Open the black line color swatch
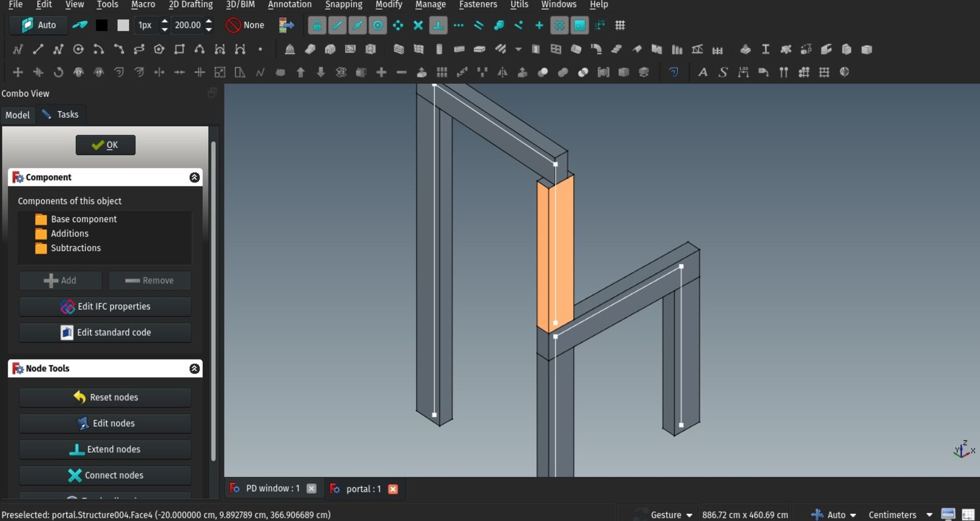980x521 pixels. (102, 25)
